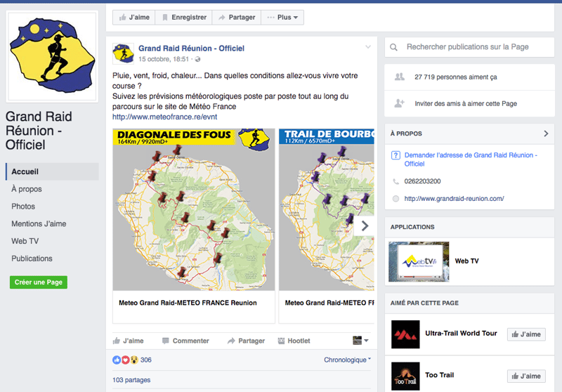
Task: Click the blue Like reaction icon
Action: coord(117,360)
